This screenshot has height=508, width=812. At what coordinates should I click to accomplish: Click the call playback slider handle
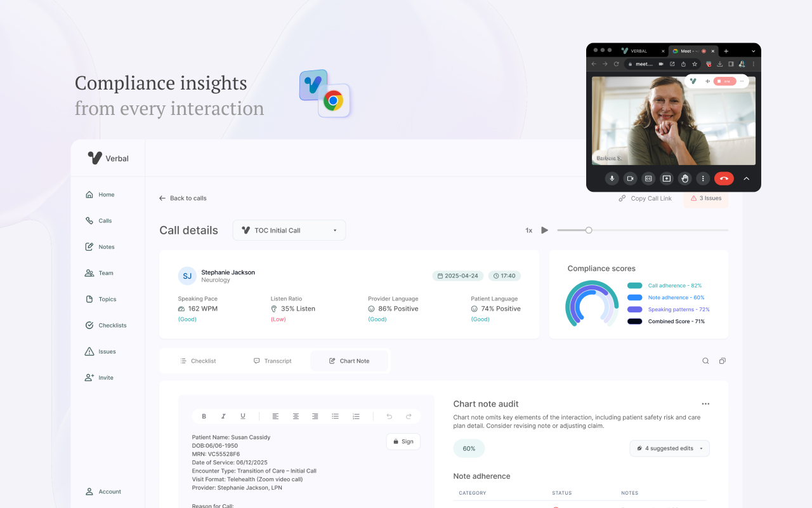[589, 230]
